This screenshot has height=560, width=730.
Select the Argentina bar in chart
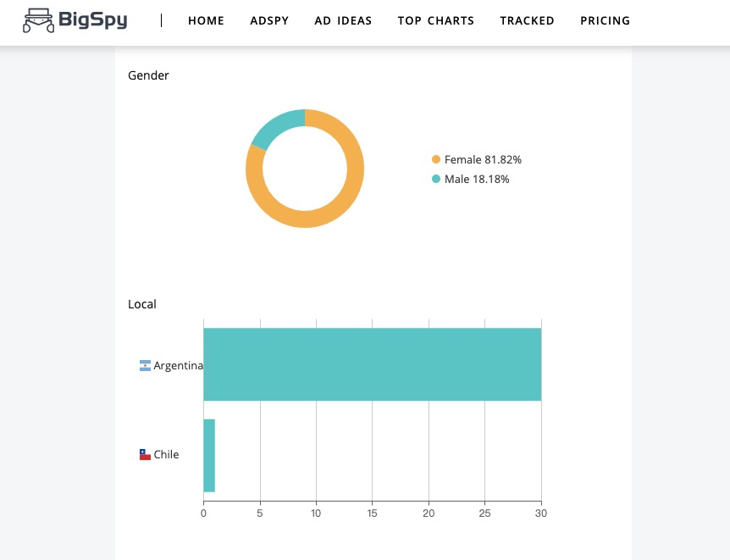pyautogui.click(x=372, y=364)
